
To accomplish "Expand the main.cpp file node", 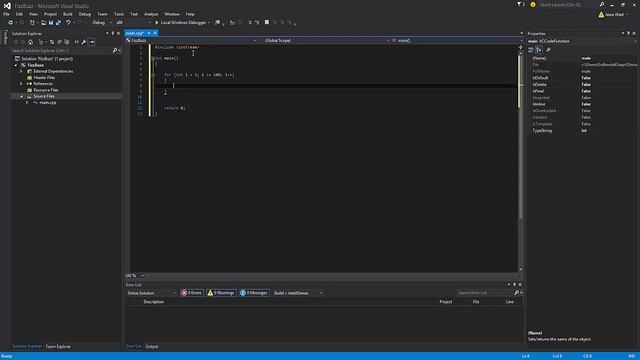I will pyautogui.click(x=27, y=102).
